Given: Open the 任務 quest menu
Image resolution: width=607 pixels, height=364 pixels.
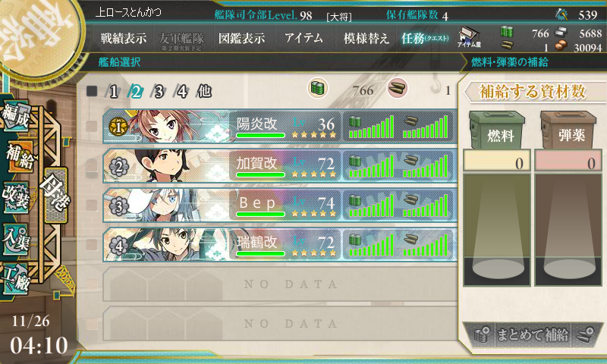Looking at the screenshot, I should tap(425, 38).
